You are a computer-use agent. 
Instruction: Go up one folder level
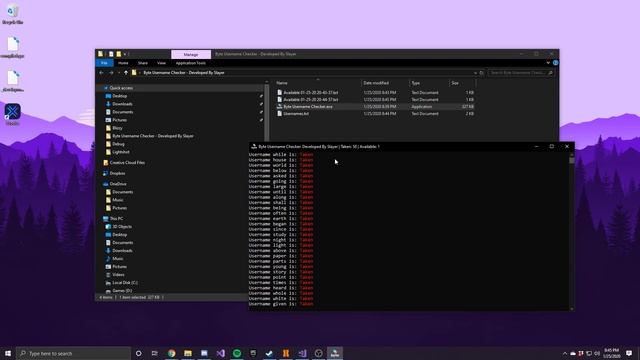coord(126,73)
